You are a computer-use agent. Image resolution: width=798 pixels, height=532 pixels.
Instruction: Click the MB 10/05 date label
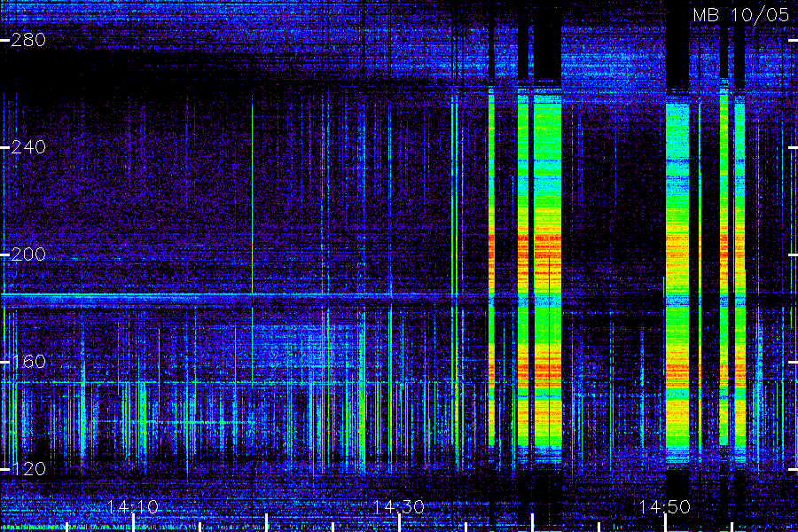(741, 15)
